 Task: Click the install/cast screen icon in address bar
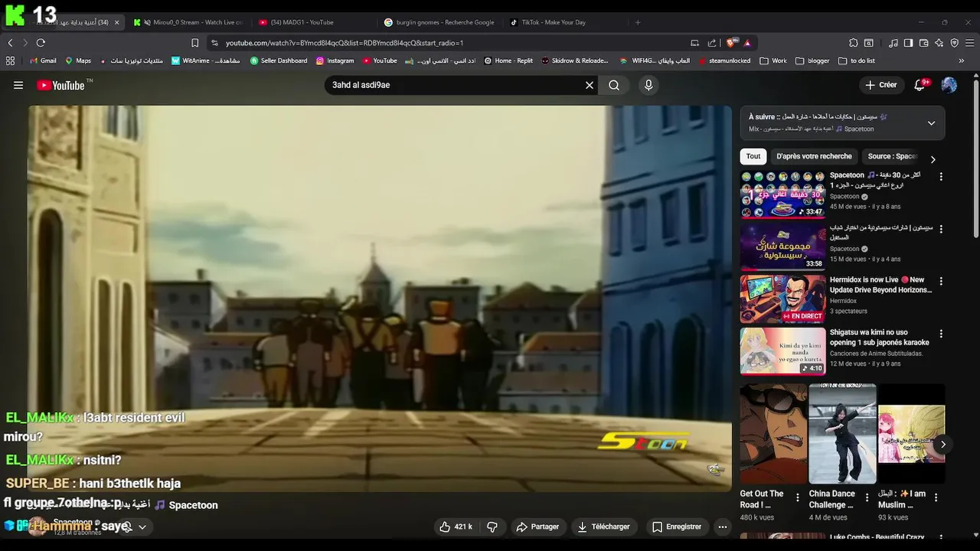[694, 43]
